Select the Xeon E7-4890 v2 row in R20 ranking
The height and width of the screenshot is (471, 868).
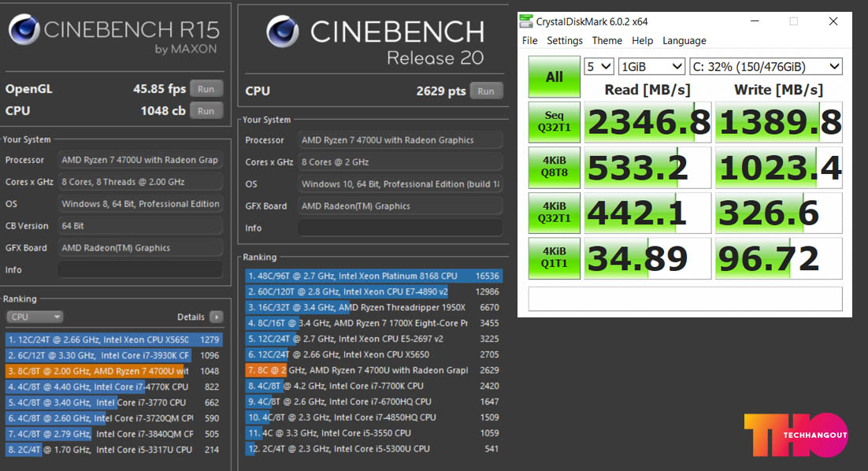(x=374, y=291)
